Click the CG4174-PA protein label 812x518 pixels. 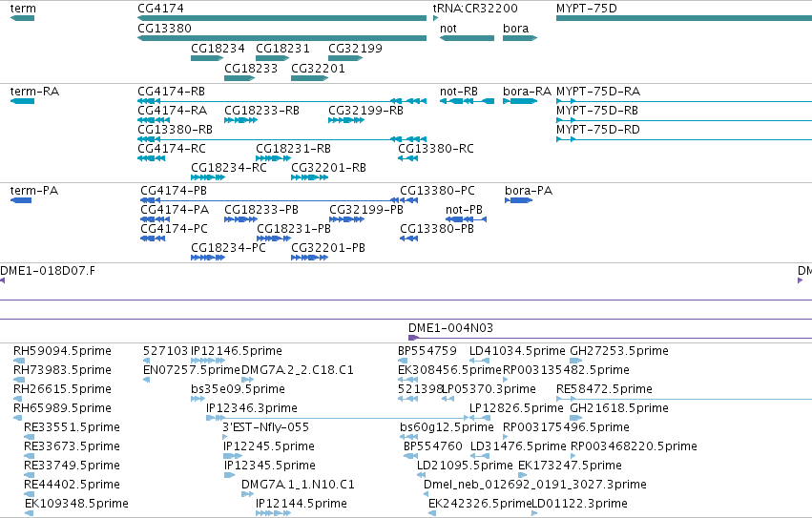175,210
